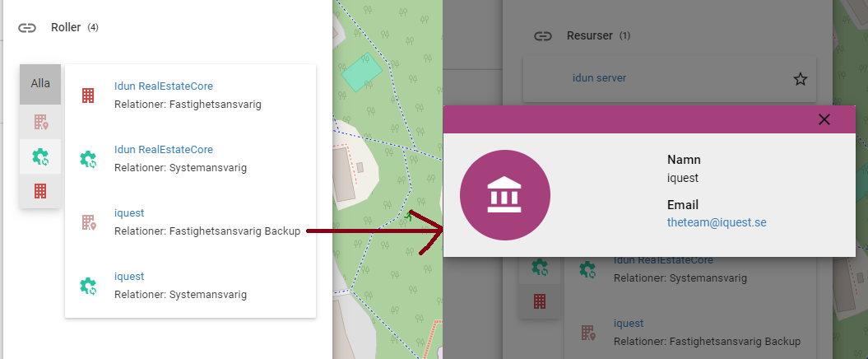Image resolution: width=868 pixels, height=359 pixels.
Task: Click Relationer: Fastighetsansvarig Backup text in Roller list
Action: (207, 231)
